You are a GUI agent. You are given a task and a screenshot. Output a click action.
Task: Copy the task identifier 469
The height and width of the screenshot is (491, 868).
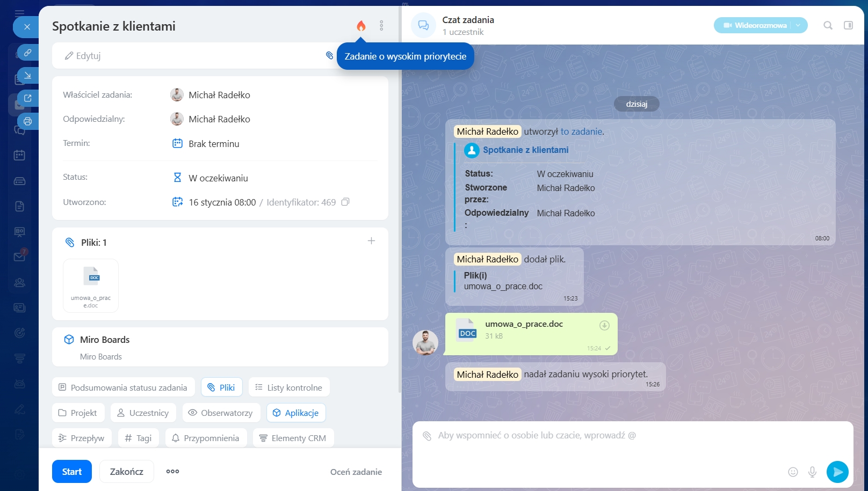345,202
